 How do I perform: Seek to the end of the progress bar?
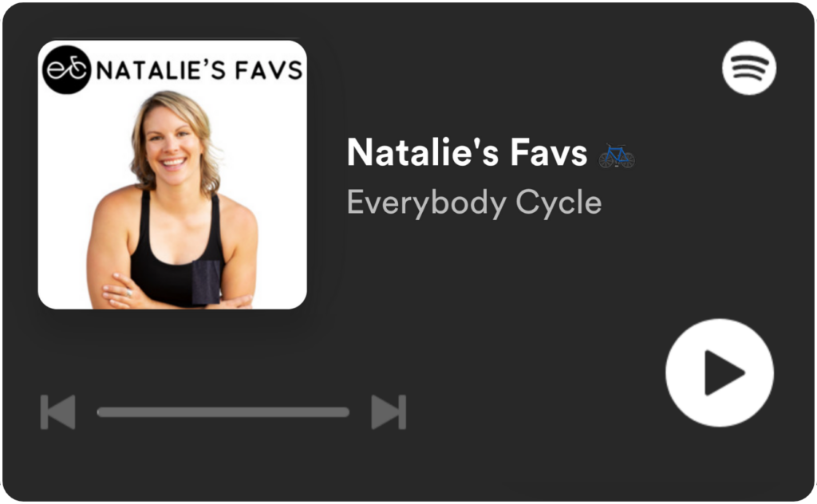click(x=346, y=412)
